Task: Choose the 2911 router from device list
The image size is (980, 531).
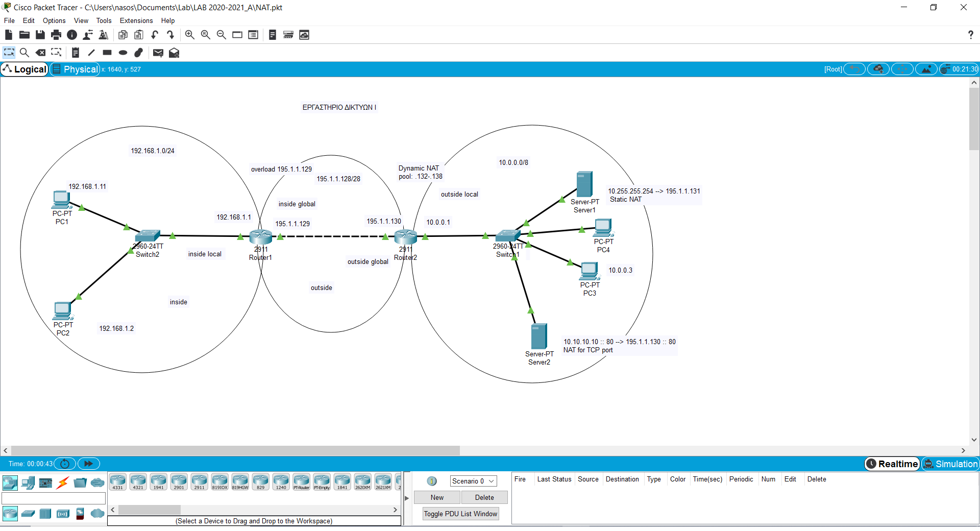Action: pyautogui.click(x=199, y=481)
